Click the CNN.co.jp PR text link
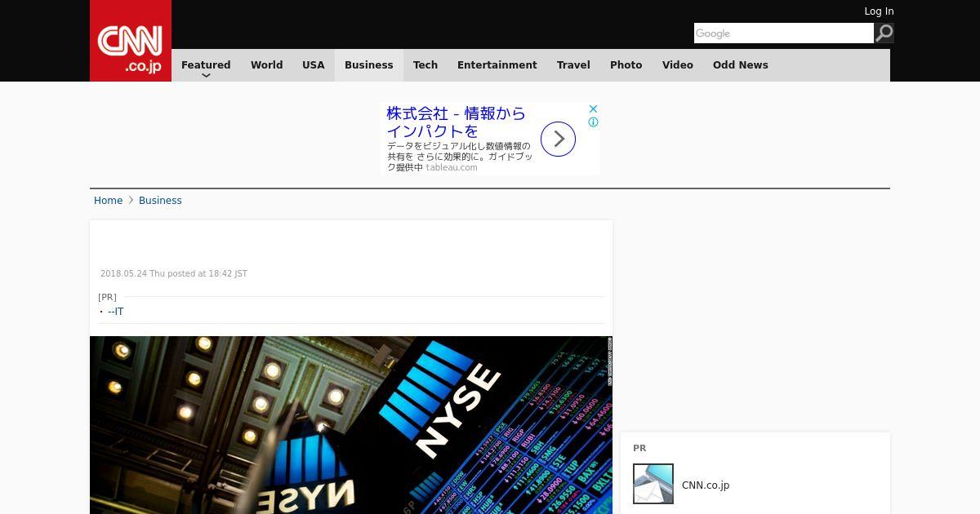This screenshot has width=980, height=514. click(x=706, y=485)
